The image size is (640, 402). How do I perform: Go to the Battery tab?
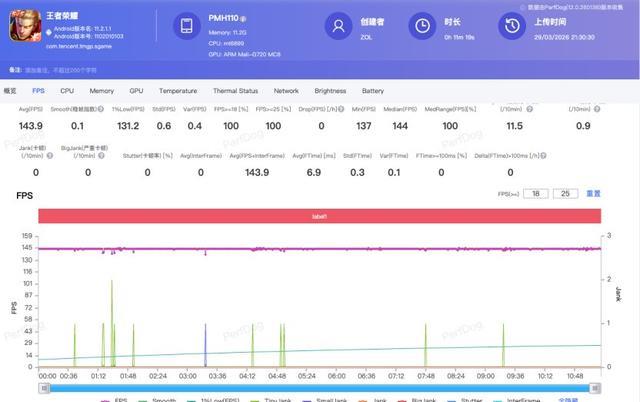point(373,91)
